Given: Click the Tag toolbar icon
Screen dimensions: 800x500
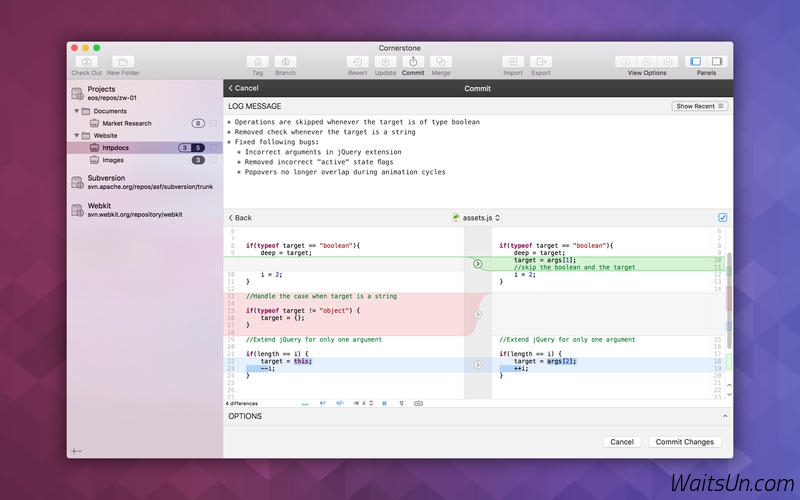Looking at the screenshot, I should pyautogui.click(x=258, y=62).
